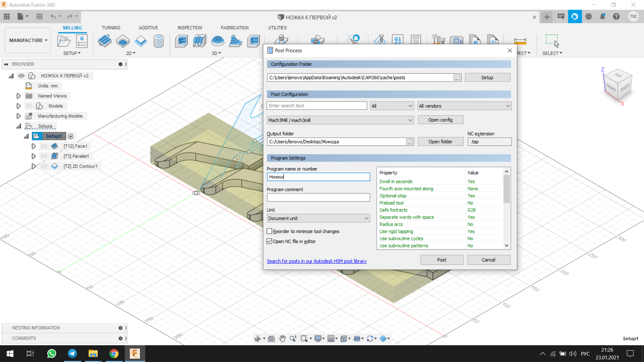Open the MANUFACTURE workspace dropdown

click(28, 40)
